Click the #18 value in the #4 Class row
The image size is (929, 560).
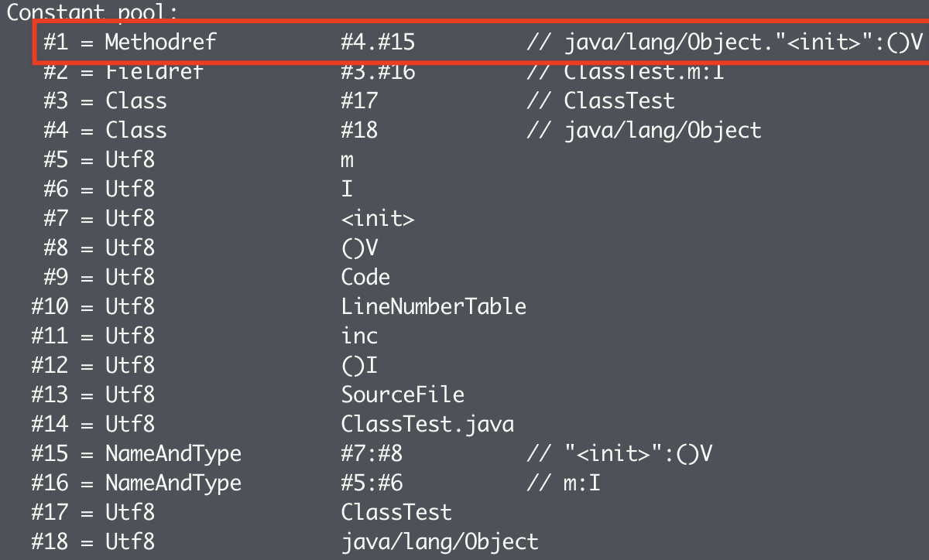(359, 130)
